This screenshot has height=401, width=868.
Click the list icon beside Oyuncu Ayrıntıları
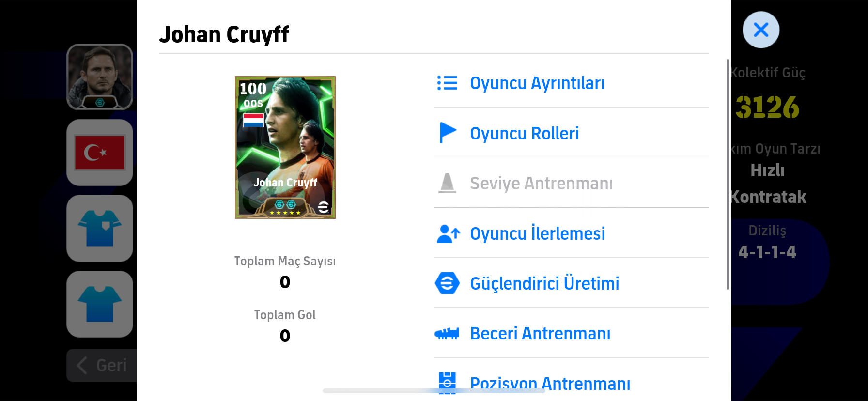tap(447, 83)
